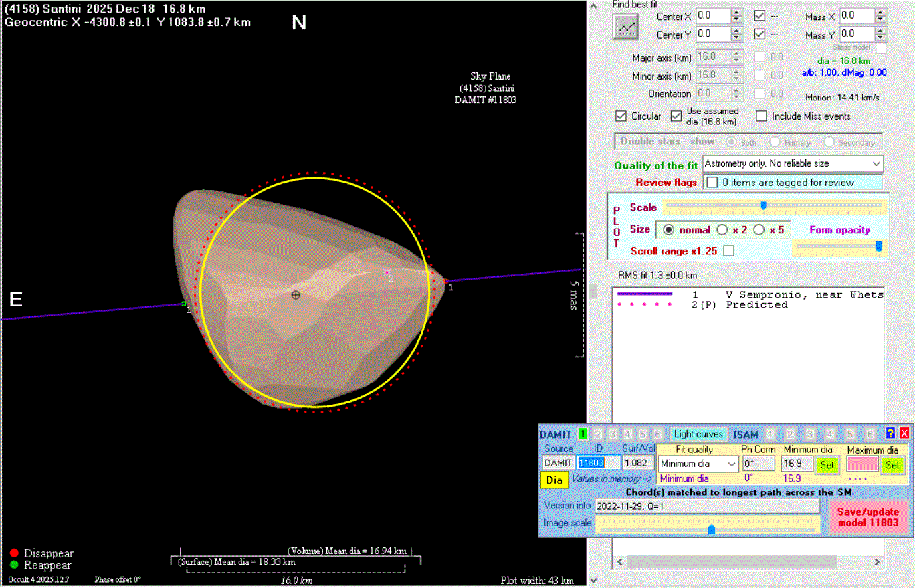Image resolution: width=915 pixels, height=588 pixels.
Task: Tick the Review flags tagged items checkbox
Action: (712, 182)
